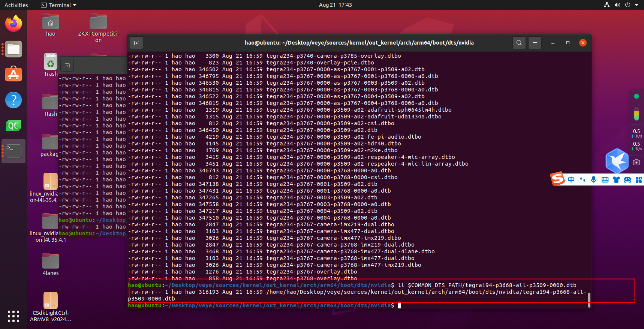The height and width of the screenshot is (329, 644).
Task: Click the green status dot on side widget
Action: point(636,96)
